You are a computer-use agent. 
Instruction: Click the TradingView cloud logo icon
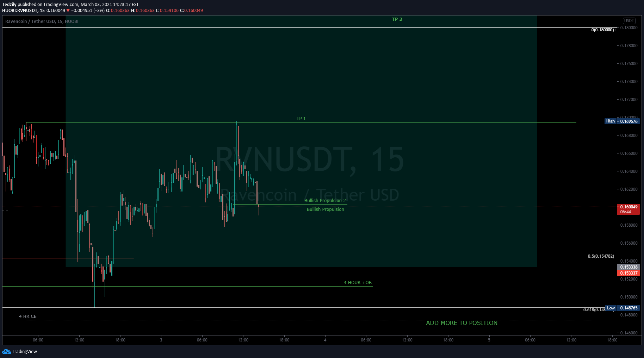coord(6,351)
